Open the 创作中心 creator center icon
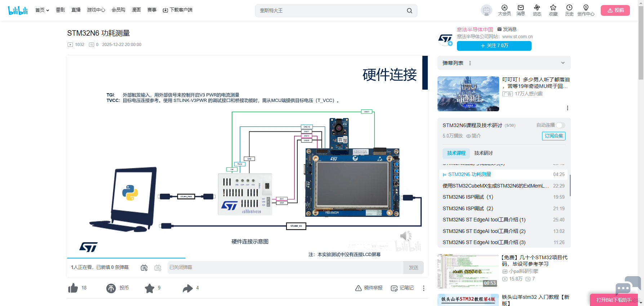 (x=586, y=10)
